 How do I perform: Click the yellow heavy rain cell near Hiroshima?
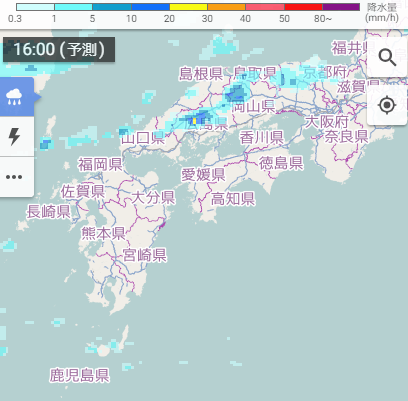(194, 120)
